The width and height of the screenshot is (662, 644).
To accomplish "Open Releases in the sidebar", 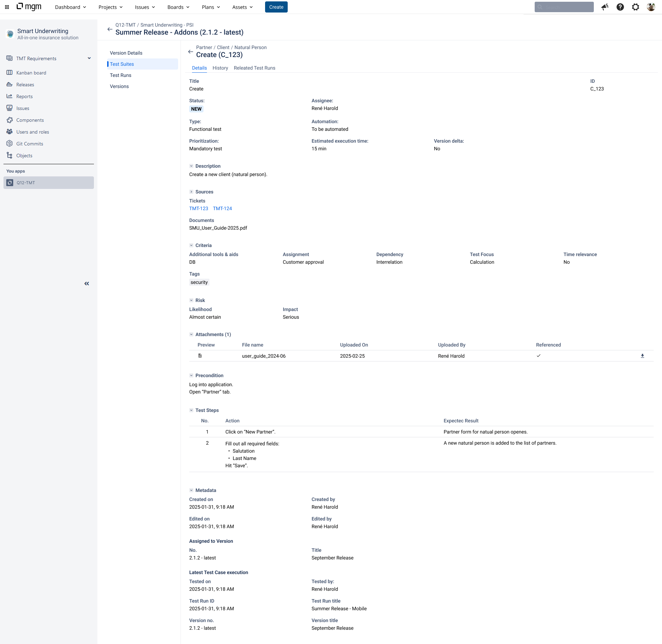I will click(25, 85).
